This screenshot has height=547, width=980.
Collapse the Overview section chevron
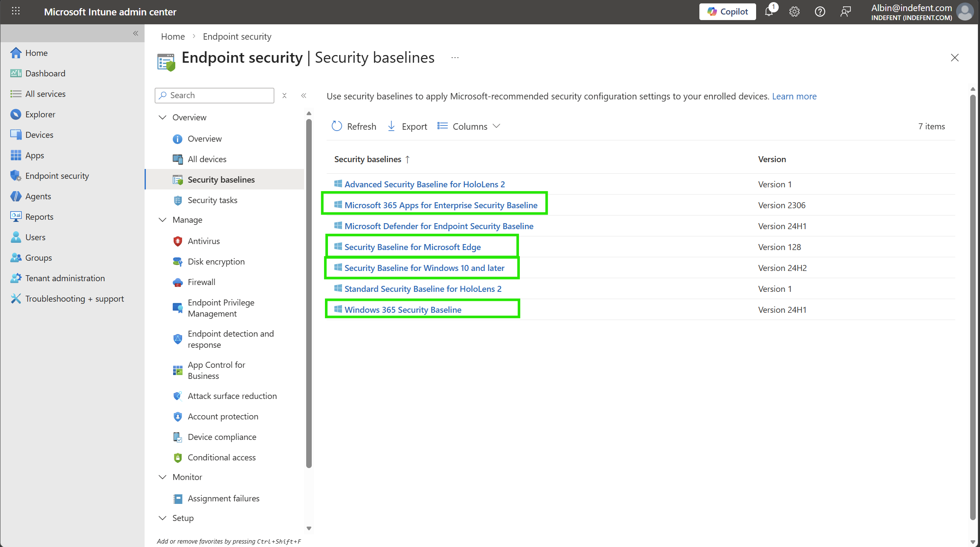162,117
